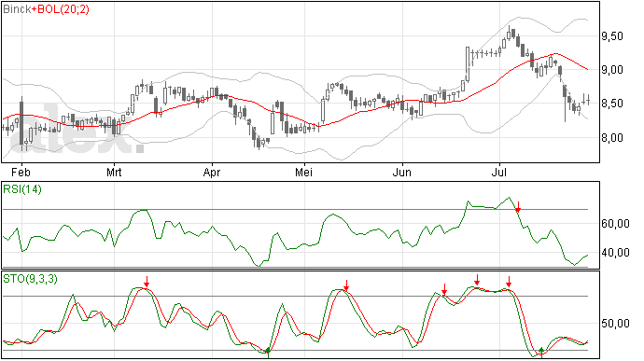This screenshot has width=644, height=361.
Task: Click the 'Mrt' month label
Action: [x=114, y=172]
